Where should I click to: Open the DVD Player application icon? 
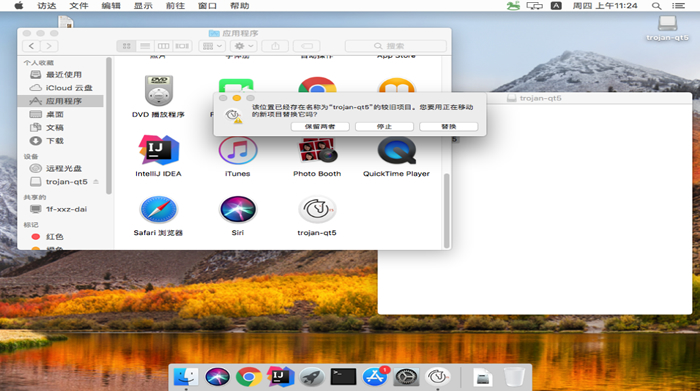tap(158, 90)
